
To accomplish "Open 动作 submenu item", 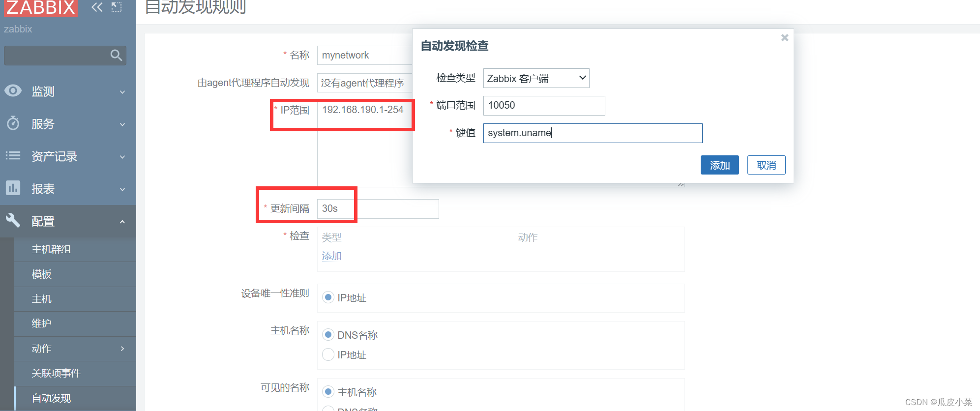I will (x=75, y=349).
